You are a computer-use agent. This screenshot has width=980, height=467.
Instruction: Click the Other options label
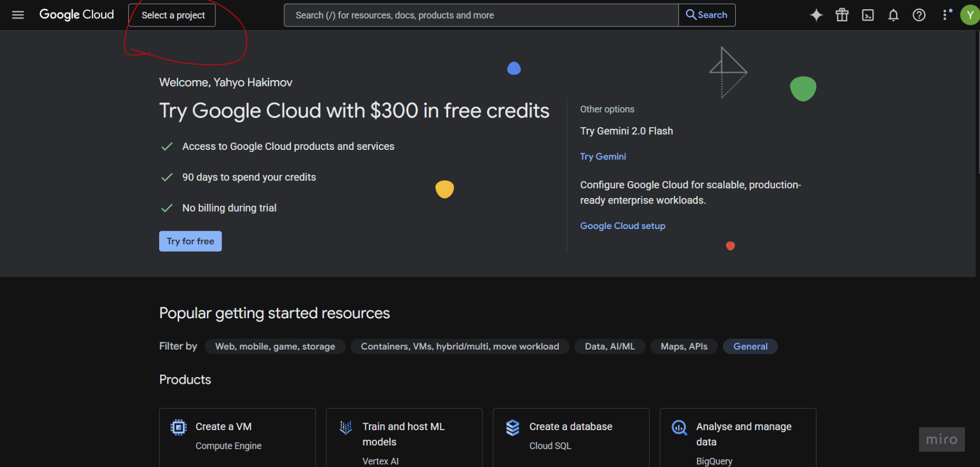(607, 109)
